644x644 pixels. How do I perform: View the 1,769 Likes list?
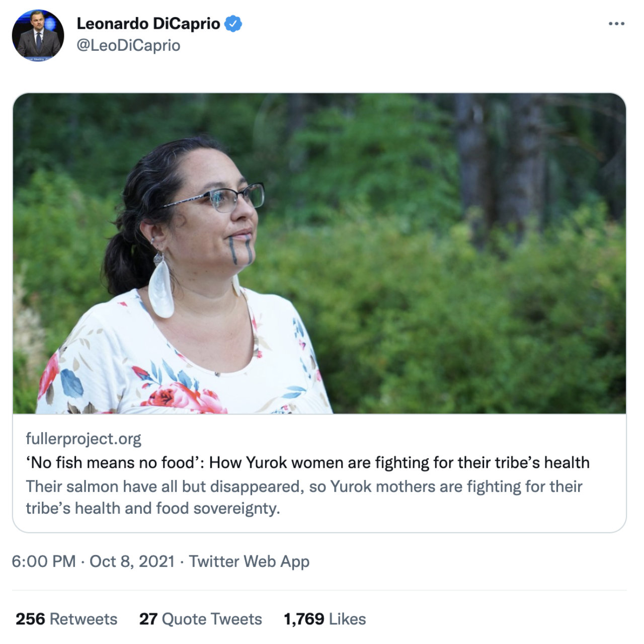pos(325,619)
